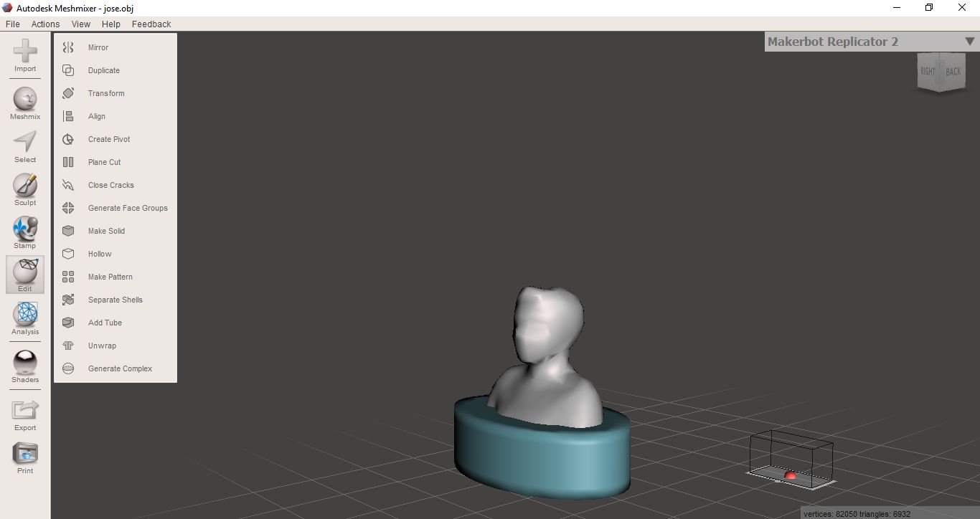Select the Plane Cut text entry
Image resolution: width=980 pixels, height=519 pixels.
tap(105, 162)
